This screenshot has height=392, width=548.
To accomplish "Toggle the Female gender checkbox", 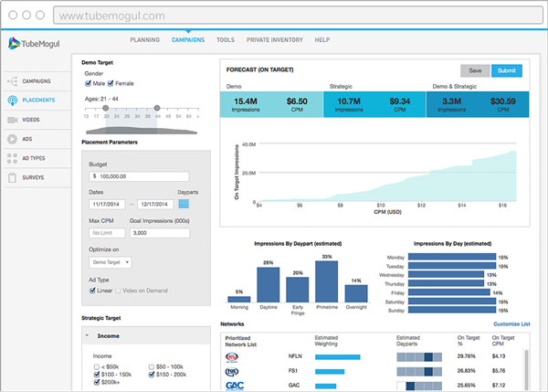I will [x=111, y=83].
